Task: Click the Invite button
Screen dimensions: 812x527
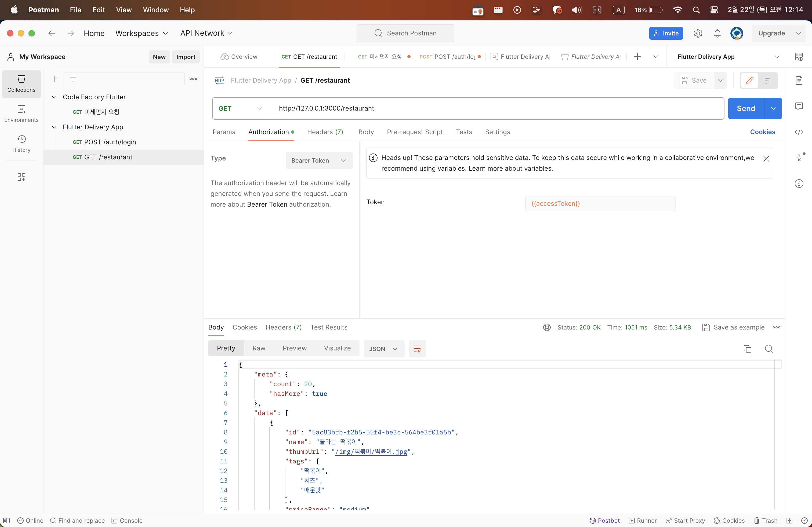Action: [x=666, y=33]
